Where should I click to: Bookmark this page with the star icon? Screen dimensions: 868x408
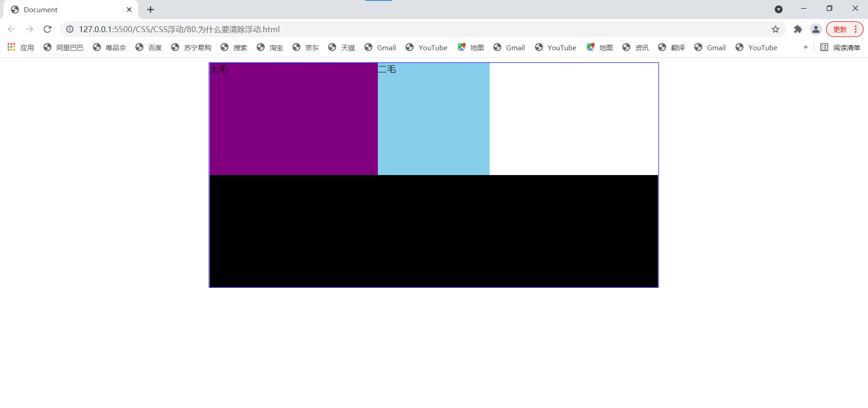(775, 29)
